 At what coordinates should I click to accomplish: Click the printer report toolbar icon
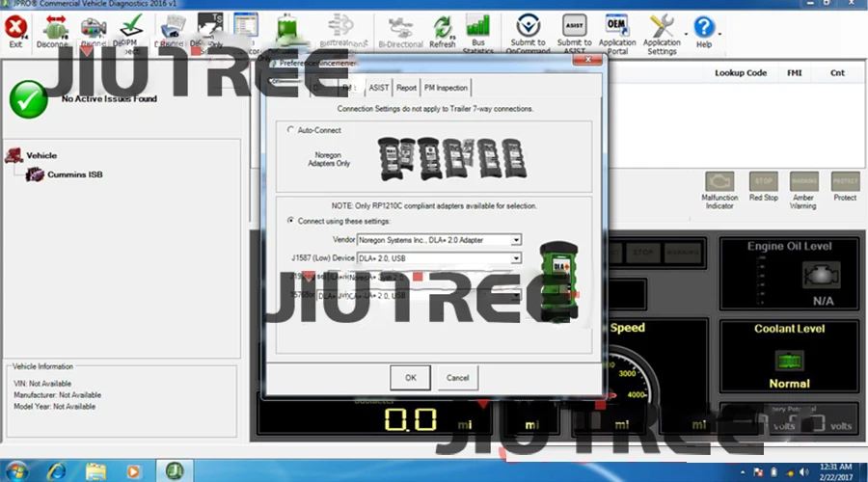click(x=173, y=27)
